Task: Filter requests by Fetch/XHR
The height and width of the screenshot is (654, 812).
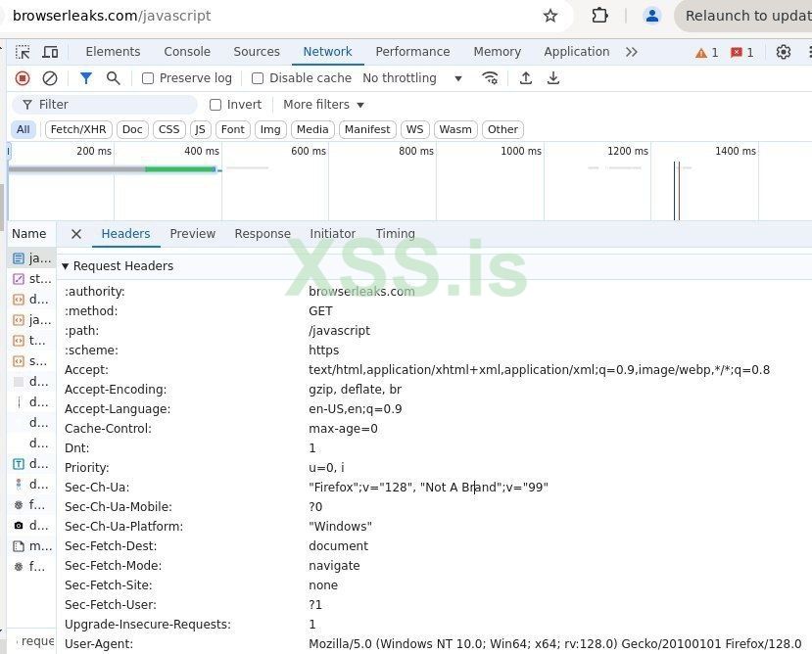Action: pyautogui.click(x=78, y=129)
